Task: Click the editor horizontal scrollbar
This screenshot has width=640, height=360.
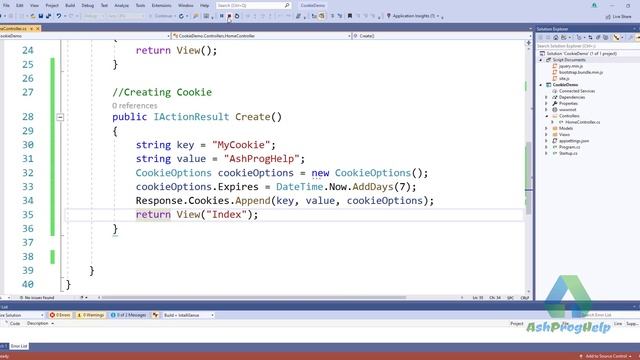Action: pos(253,298)
